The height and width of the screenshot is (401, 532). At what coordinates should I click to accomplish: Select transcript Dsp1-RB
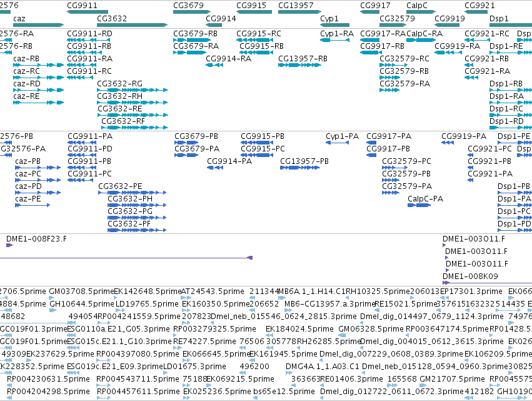coord(506,84)
